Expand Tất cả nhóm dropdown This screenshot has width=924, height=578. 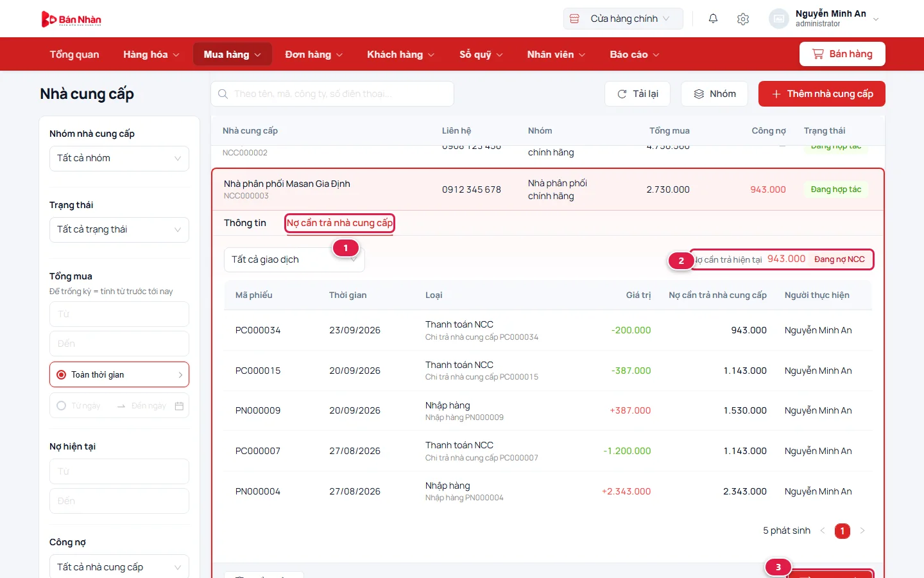(x=119, y=158)
